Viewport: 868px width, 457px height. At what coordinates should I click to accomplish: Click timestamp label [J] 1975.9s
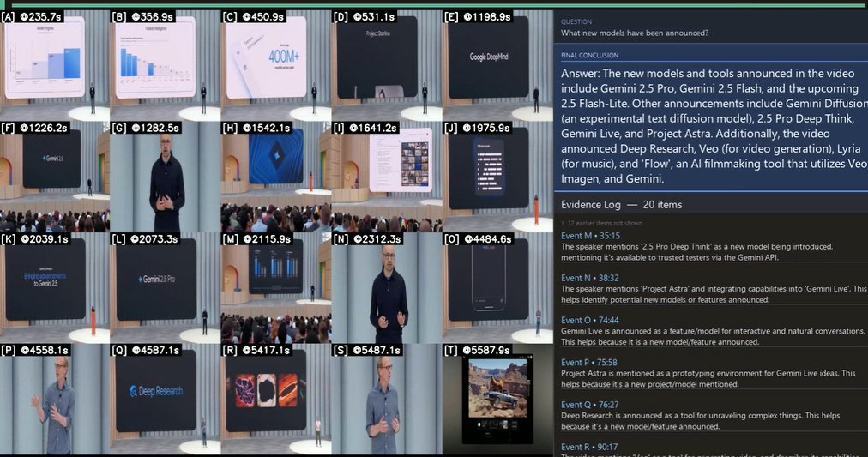coord(477,128)
